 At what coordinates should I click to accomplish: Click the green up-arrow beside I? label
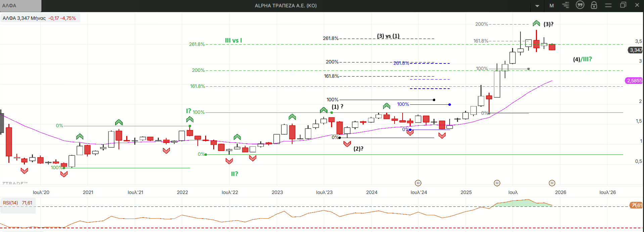(x=190, y=119)
